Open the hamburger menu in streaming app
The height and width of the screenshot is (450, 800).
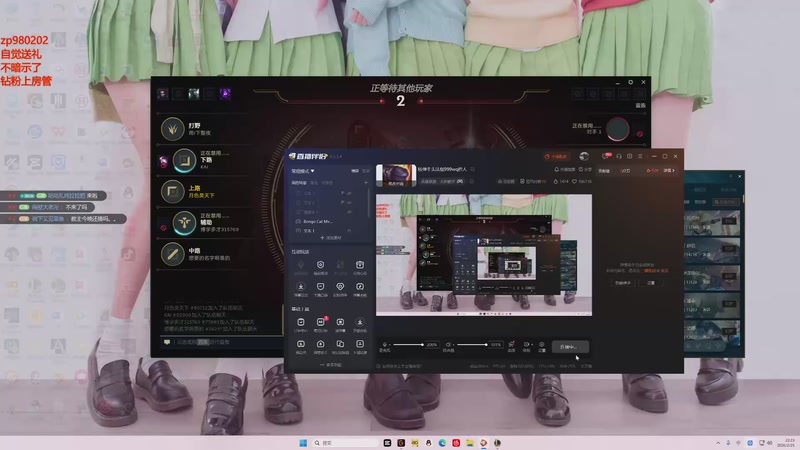[x=640, y=156]
